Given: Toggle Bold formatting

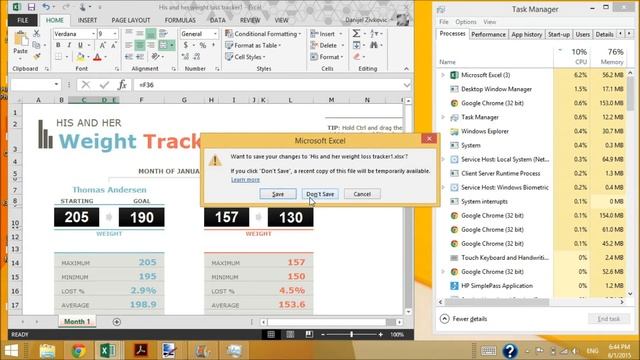Looking at the screenshot, I should 58,45.
